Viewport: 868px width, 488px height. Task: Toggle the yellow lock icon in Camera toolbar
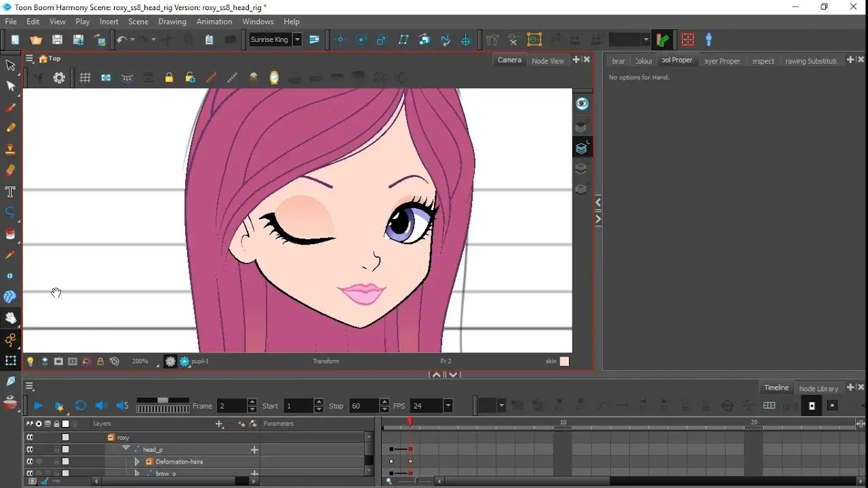tap(169, 78)
